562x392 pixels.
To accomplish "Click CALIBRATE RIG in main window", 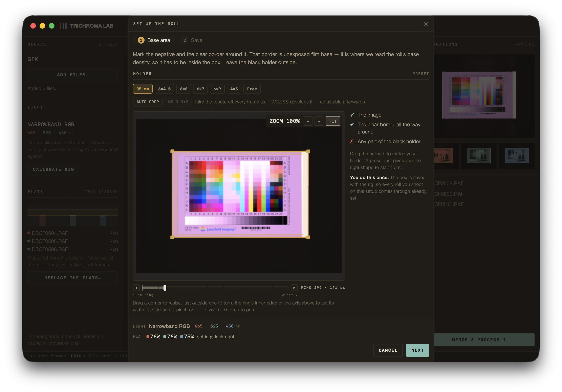I will pyautogui.click(x=53, y=169).
